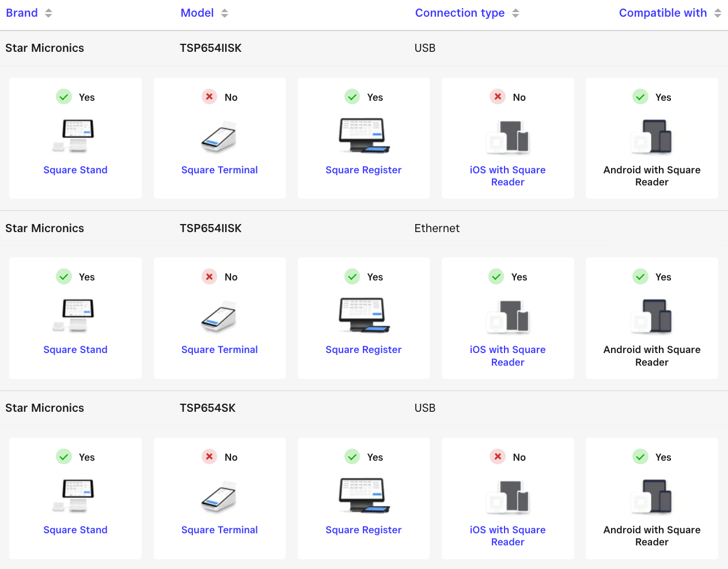Select Android with Square Reader text, TSP654SK row

pos(652,536)
